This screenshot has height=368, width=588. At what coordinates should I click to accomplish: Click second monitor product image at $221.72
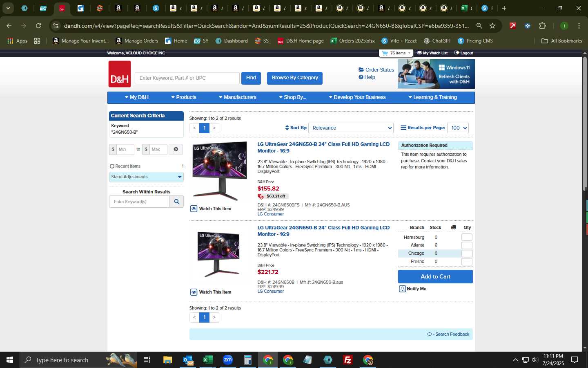point(218,254)
